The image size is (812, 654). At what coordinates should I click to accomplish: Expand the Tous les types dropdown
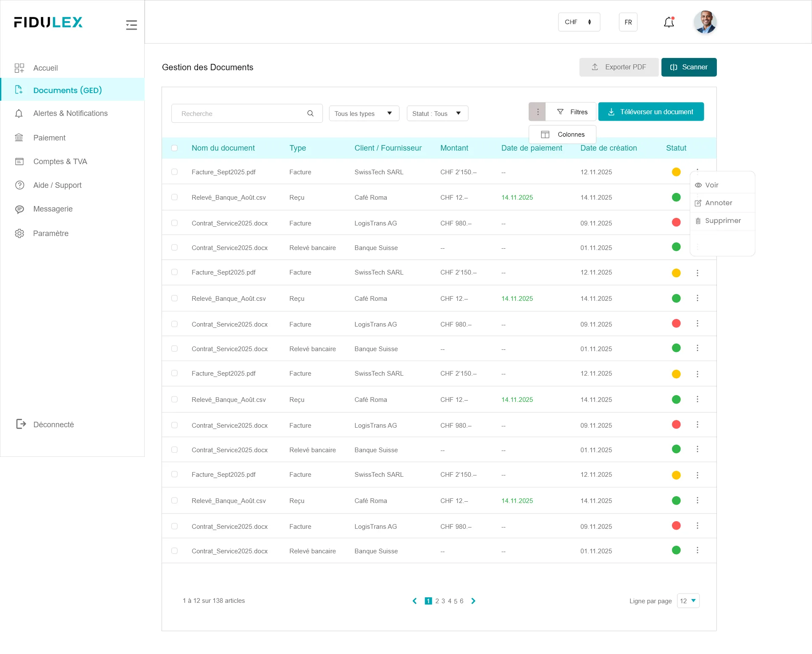364,113
